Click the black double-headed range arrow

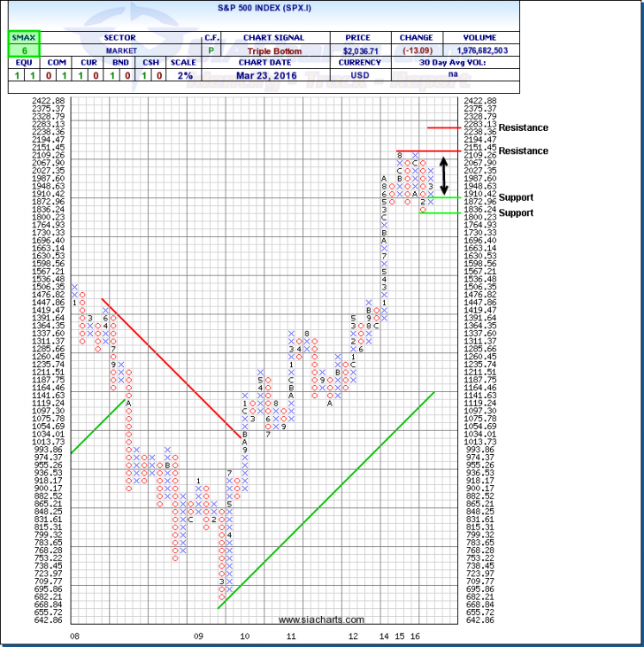coord(444,176)
